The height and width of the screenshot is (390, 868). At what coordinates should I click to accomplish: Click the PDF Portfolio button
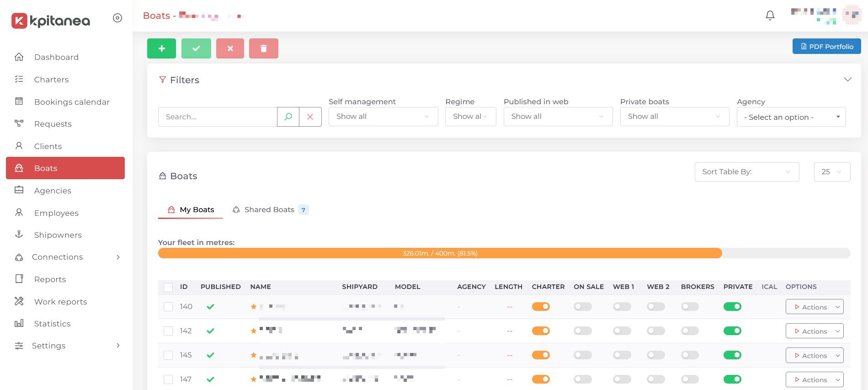point(827,46)
